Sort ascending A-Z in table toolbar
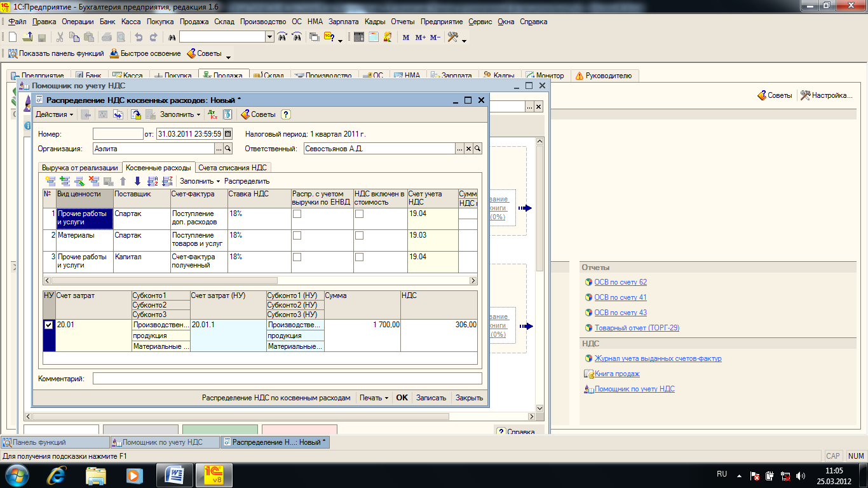 [x=153, y=181]
